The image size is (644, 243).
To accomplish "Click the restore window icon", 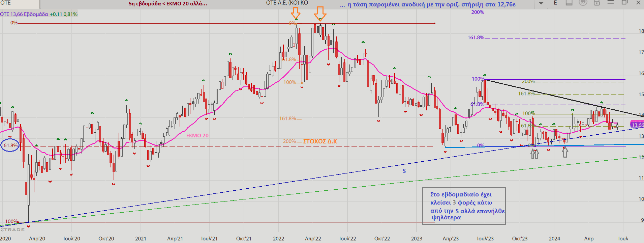I will (624, 2).
